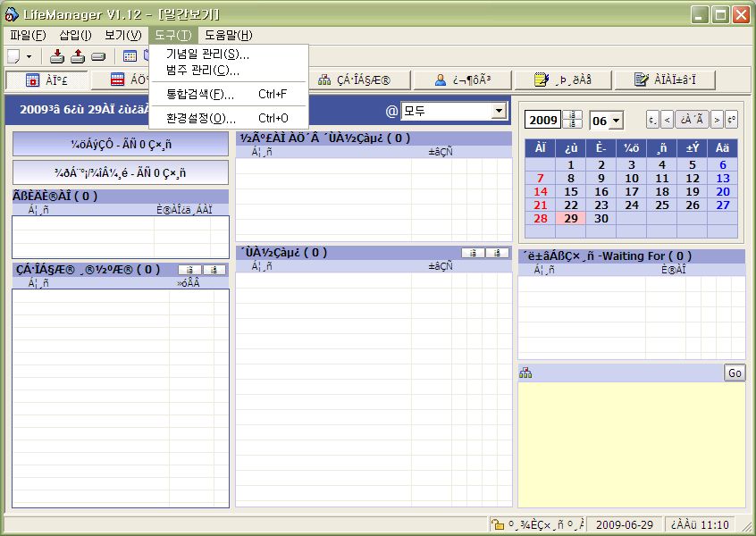This screenshot has height=536, width=756.
Task: Select day 1 in the calendar
Action: (571, 165)
